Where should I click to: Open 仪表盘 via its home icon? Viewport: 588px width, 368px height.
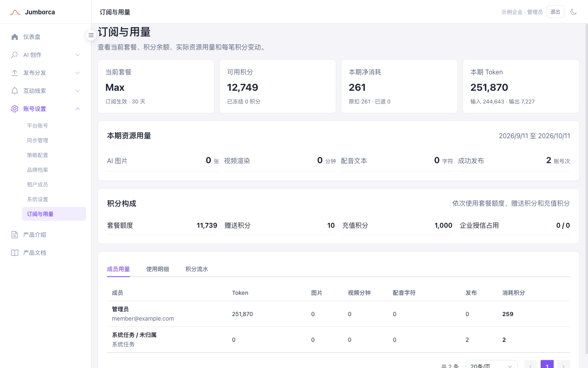(15, 37)
